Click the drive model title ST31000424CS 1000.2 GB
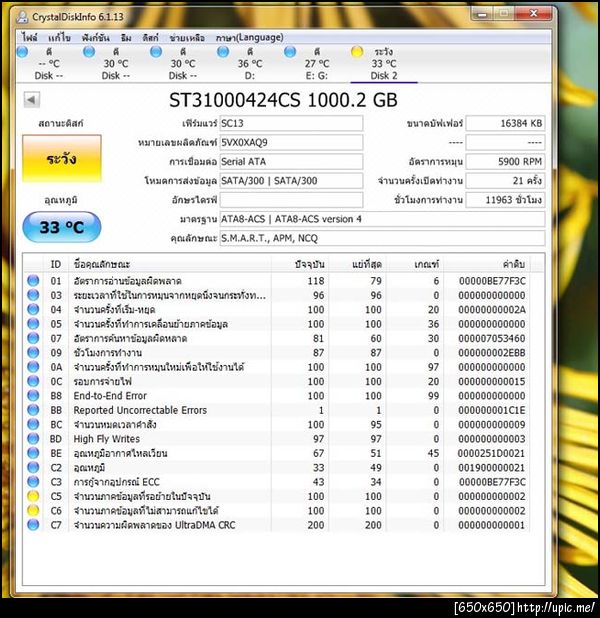600x618 pixels. pyautogui.click(x=283, y=100)
